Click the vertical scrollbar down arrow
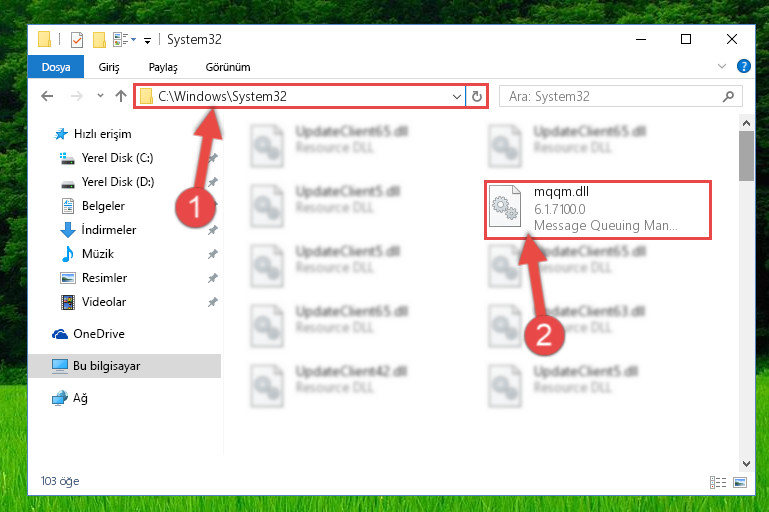This screenshot has height=512, width=769. [746, 463]
